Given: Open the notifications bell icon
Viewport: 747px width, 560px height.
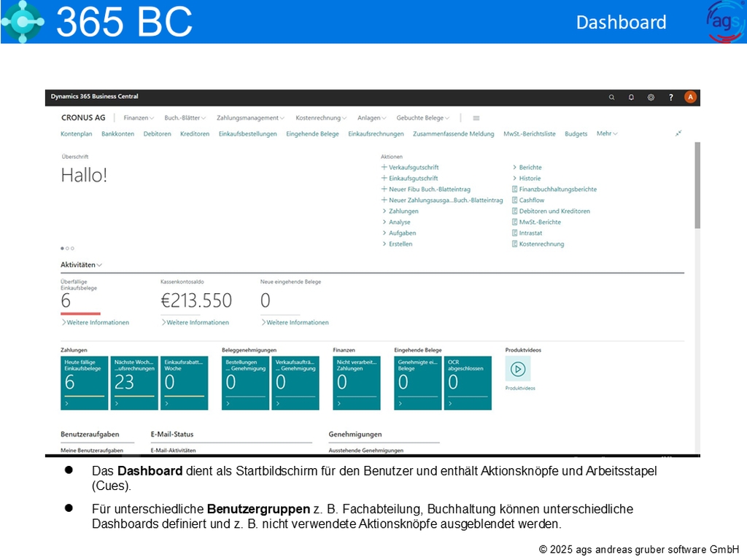Looking at the screenshot, I should 631,97.
